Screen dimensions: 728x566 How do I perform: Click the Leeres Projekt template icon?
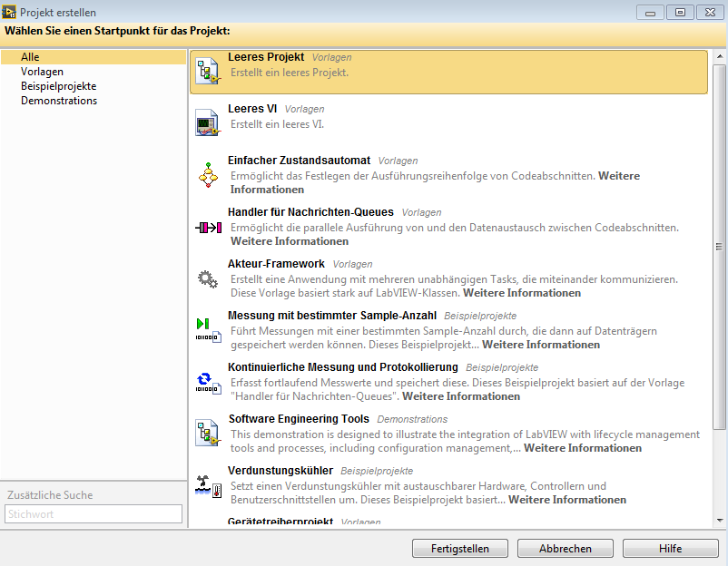pyautogui.click(x=207, y=71)
